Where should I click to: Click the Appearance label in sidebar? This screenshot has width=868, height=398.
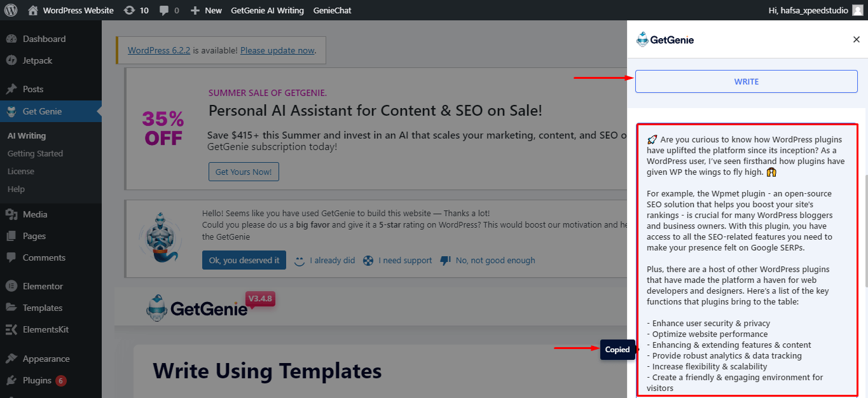coord(46,359)
